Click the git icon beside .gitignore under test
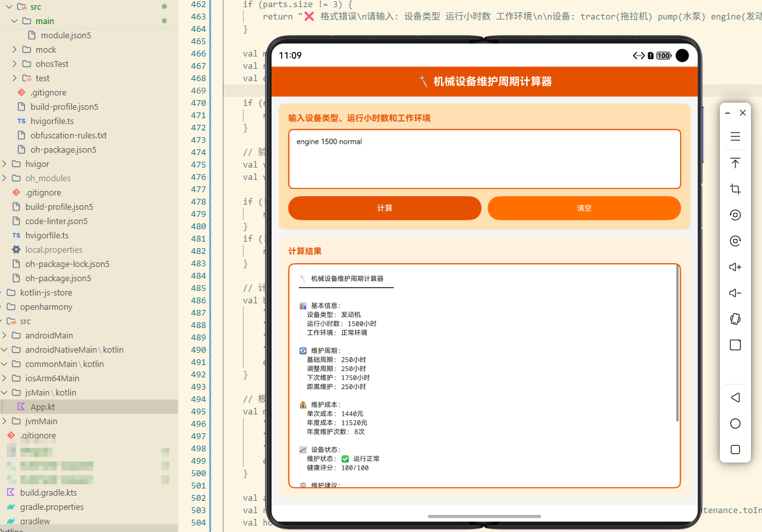Image resolution: width=762 pixels, height=532 pixels. (x=21, y=92)
